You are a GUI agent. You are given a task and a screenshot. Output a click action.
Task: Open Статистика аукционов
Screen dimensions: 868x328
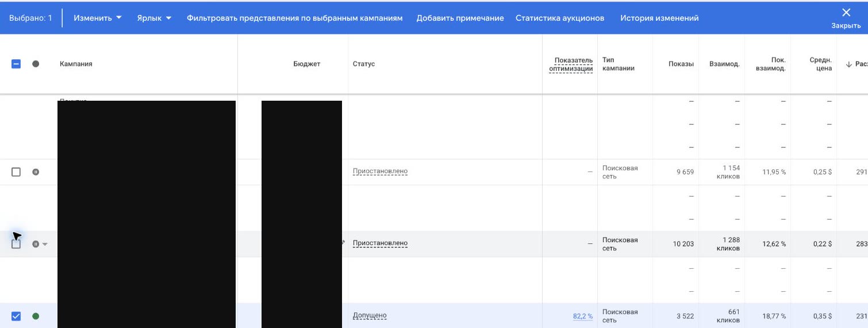pyautogui.click(x=560, y=18)
